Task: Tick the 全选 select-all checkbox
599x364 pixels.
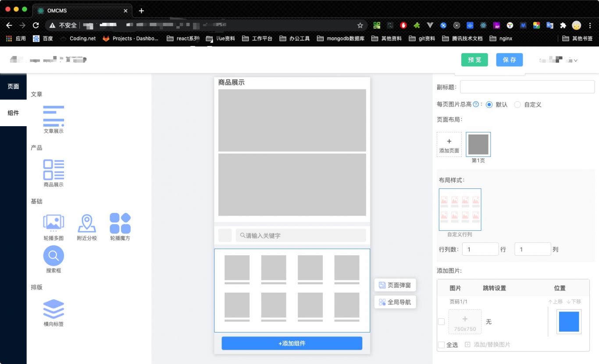Action: 441,345
